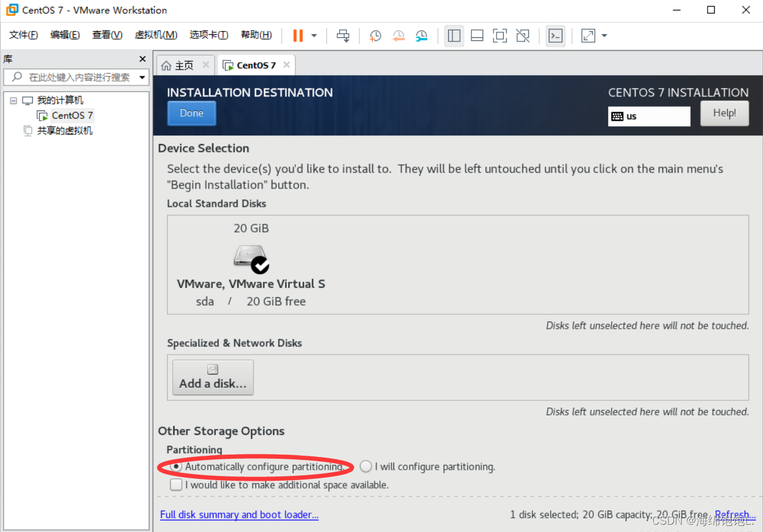Close the CentOS 7 tab

coord(287,65)
